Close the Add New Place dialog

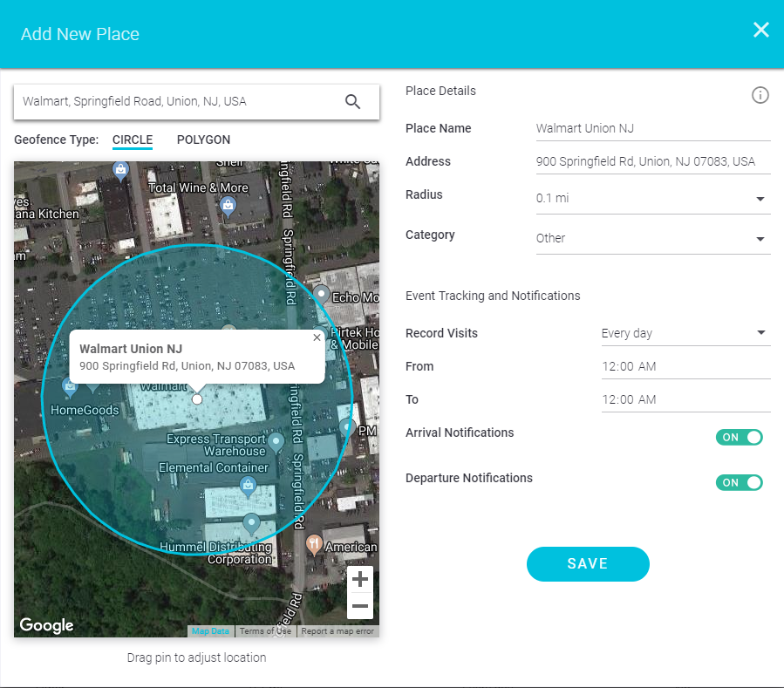coord(761,30)
